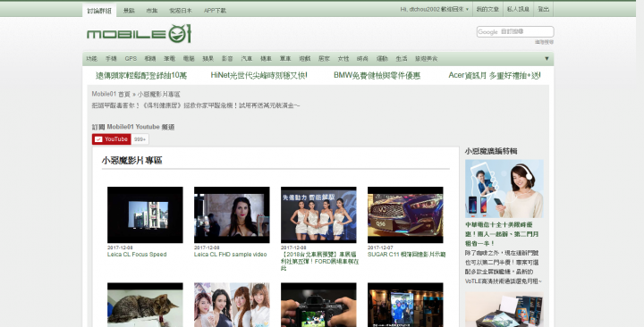Screen dimensions: 644x327
Task: Click the sidebar image of woman with headphones
Action: pos(504,189)
